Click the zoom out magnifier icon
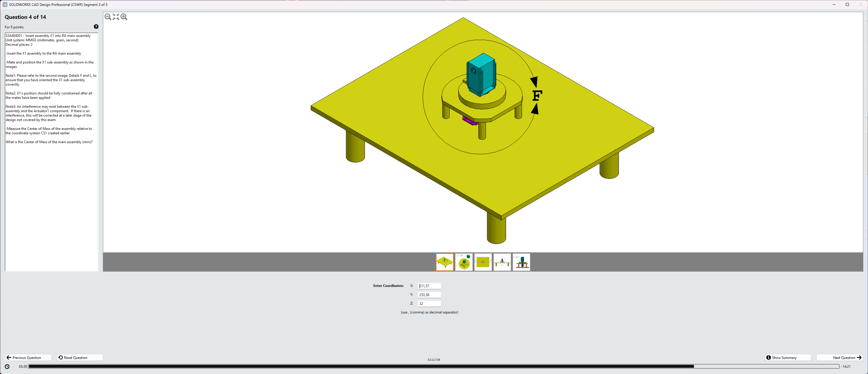 (108, 17)
